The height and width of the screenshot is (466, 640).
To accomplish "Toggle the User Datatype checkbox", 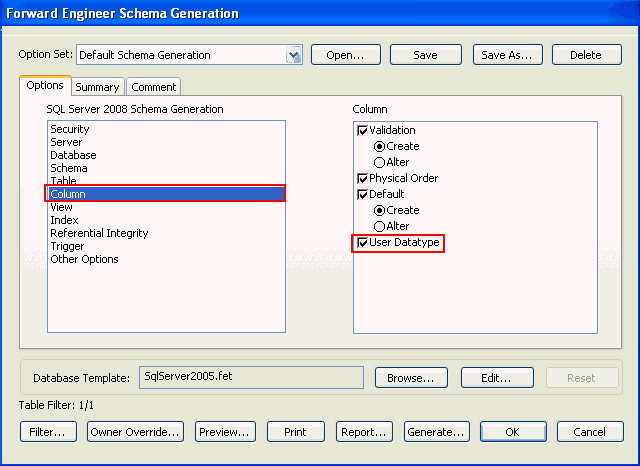I will 363,242.
